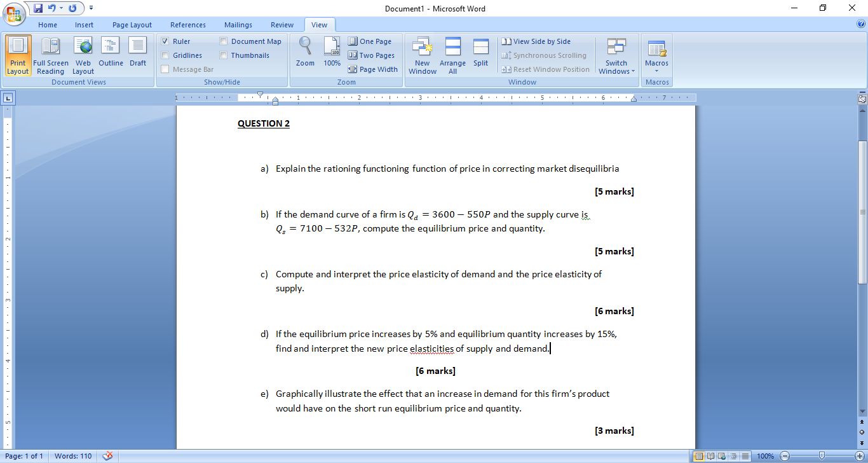This screenshot has width=868, height=463.
Task: Split the document window
Action: pos(480,55)
